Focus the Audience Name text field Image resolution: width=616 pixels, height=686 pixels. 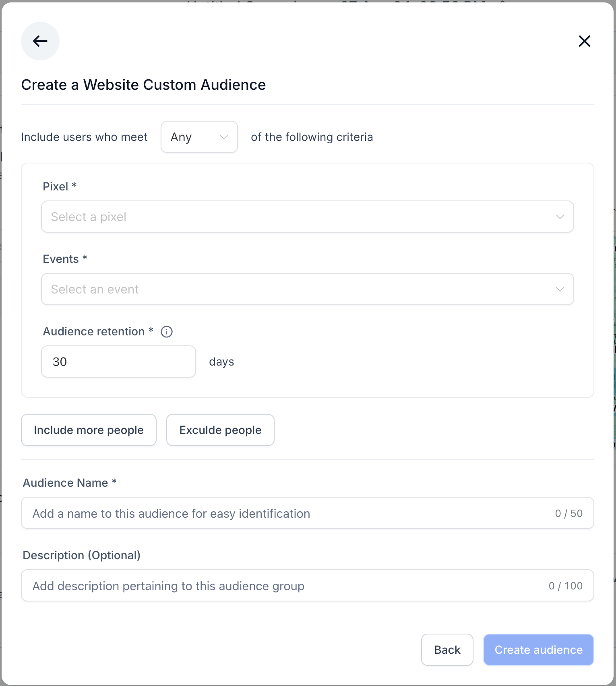pyautogui.click(x=282, y=513)
